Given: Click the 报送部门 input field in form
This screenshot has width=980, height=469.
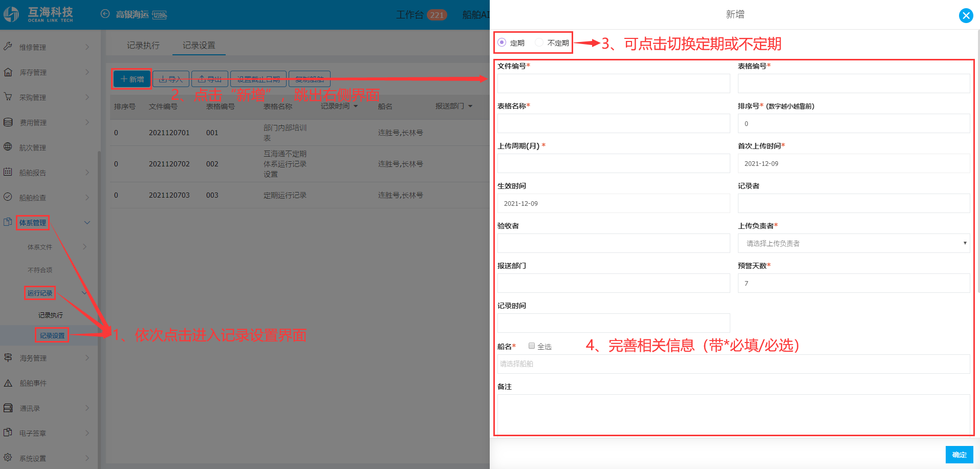Looking at the screenshot, I should tap(614, 283).
